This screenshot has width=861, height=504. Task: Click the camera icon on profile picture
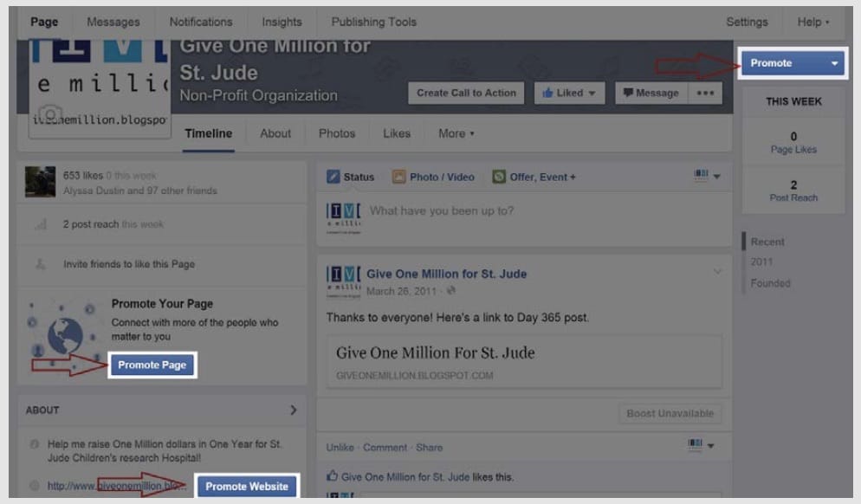coord(49,114)
